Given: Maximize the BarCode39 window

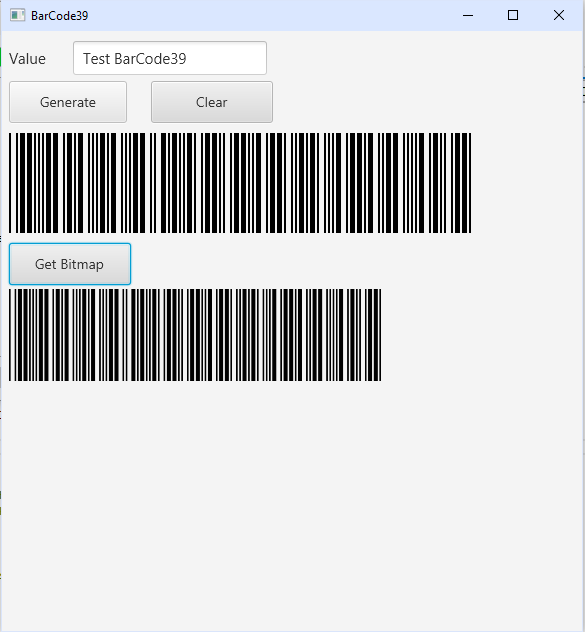Looking at the screenshot, I should click(x=513, y=15).
